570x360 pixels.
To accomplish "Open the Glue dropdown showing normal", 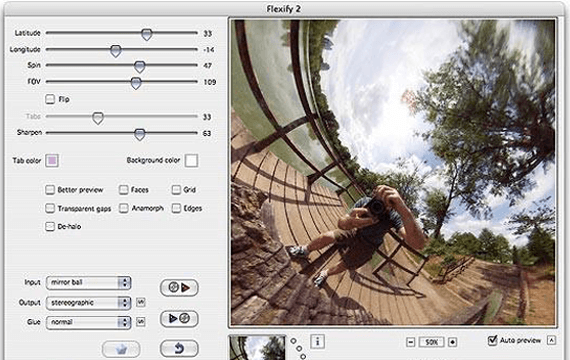I will (x=88, y=322).
